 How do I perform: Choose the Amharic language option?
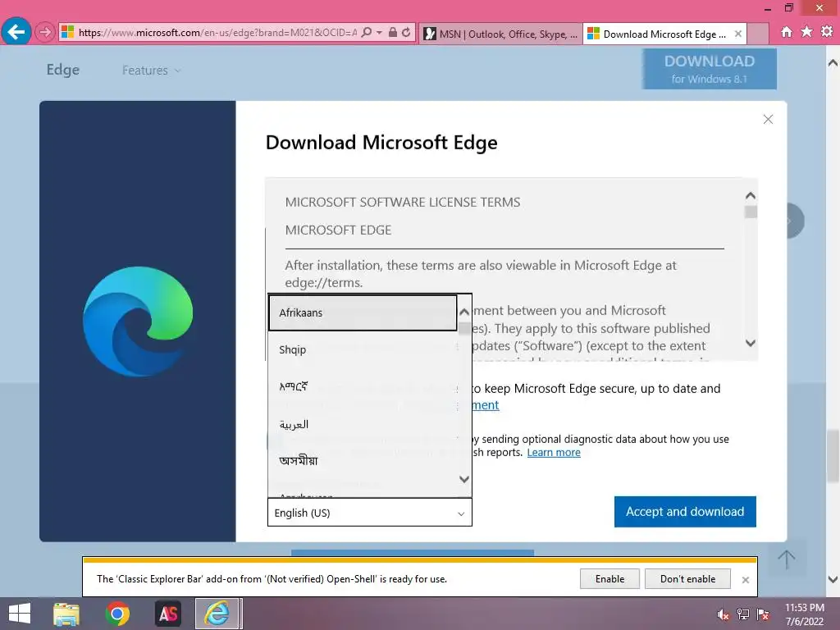(x=362, y=387)
